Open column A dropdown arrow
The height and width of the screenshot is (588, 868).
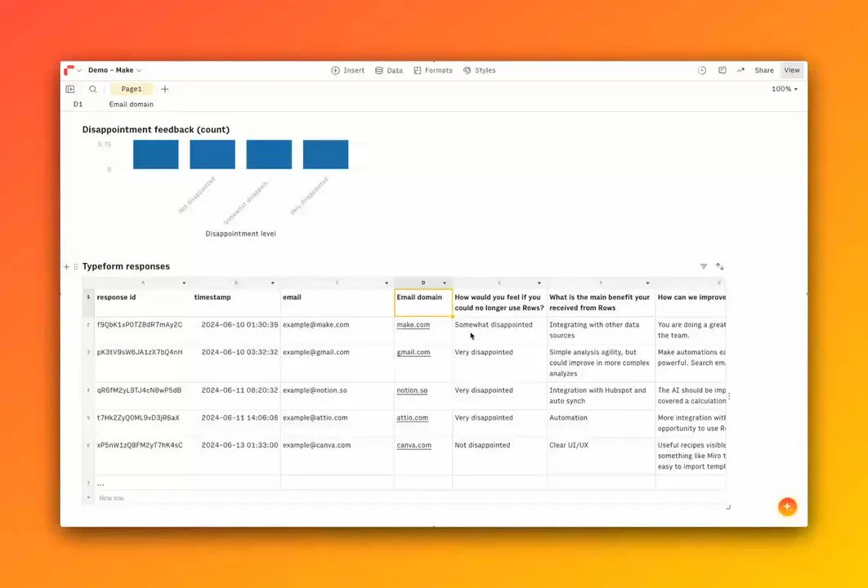185,283
